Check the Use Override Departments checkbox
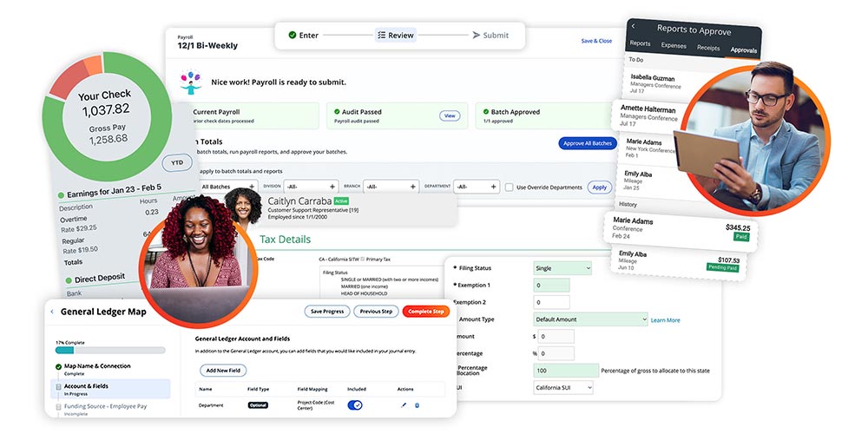This screenshot has width=868, height=434. point(509,187)
